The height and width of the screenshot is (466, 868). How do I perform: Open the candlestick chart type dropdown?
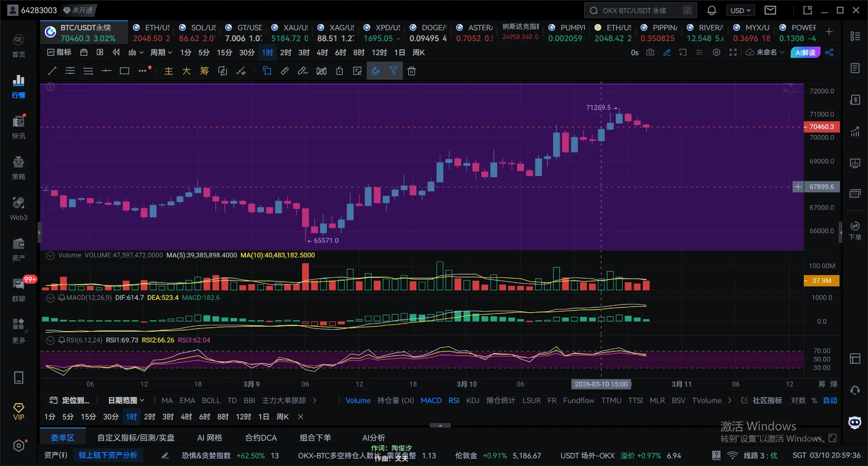136,52
